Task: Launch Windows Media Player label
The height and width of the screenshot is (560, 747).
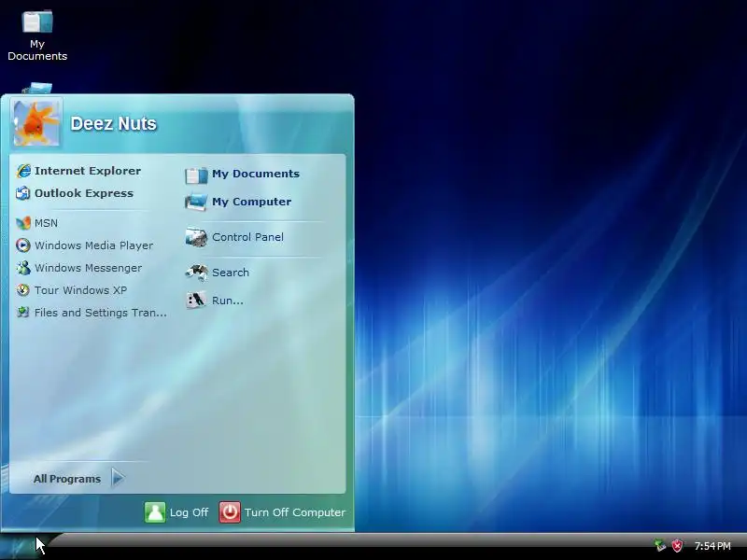Action: click(94, 245)
